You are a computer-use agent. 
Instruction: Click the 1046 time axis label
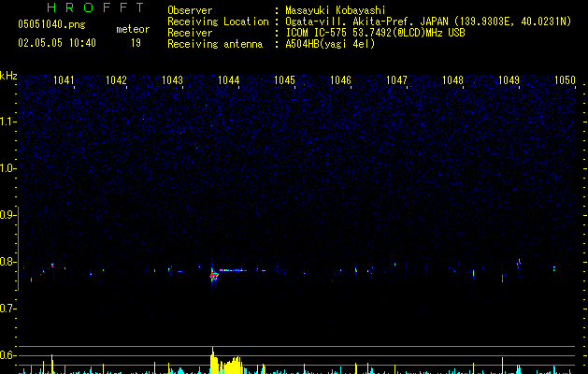tap(340, 80)
